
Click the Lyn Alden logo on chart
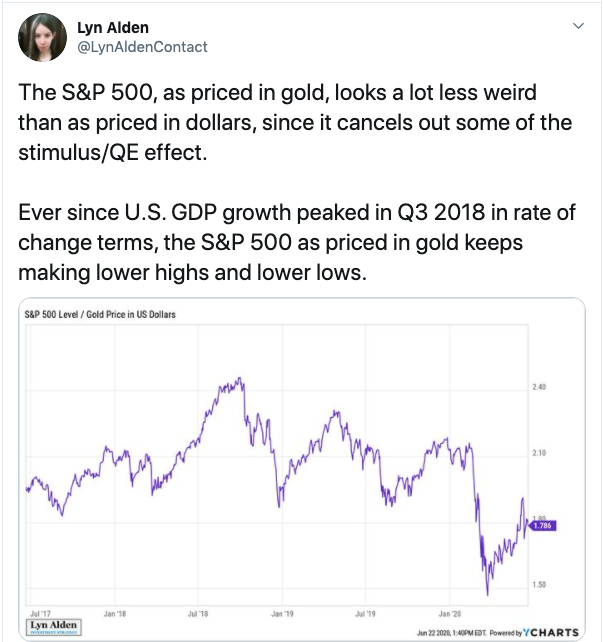(52, 624)
